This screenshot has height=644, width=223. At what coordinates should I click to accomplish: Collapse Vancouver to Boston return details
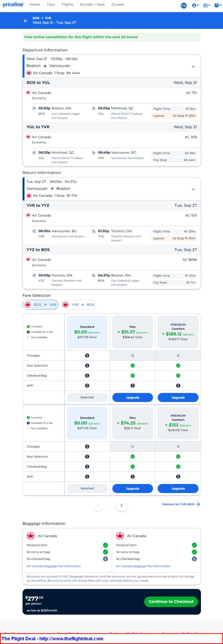click(x=193, y=189)
